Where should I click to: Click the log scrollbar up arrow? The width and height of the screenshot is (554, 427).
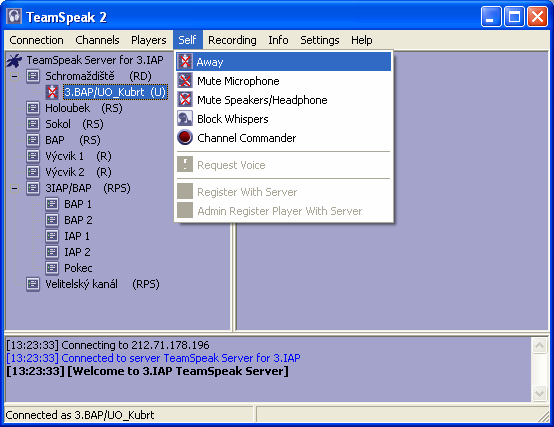[x=539, y=345]
